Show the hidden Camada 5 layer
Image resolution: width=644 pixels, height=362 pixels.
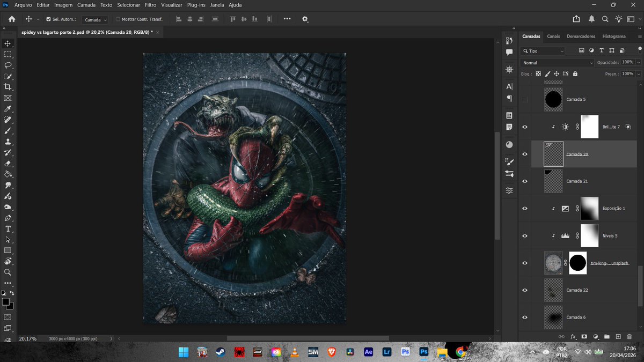[525, 100]
